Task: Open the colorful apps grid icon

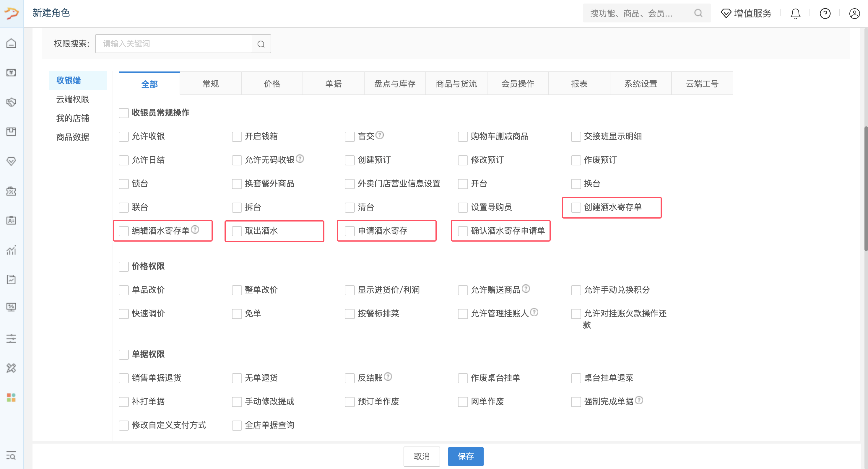Action: tap(12, 398)
